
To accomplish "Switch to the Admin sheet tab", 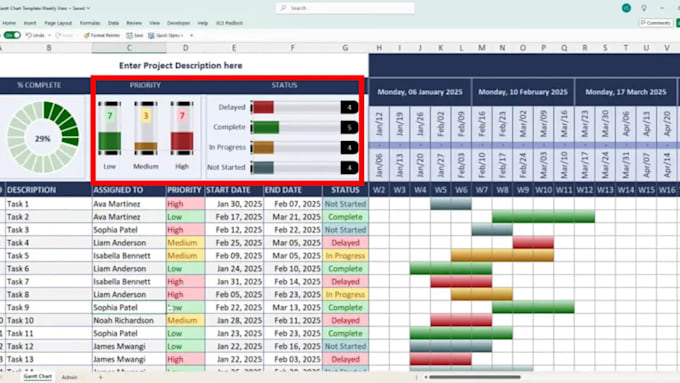I will (69, 377).
